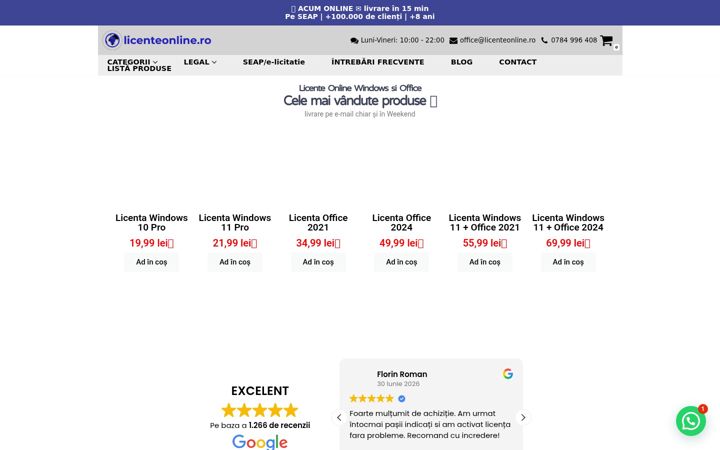The width and height of the screenshot is (720, 450).
Task: Click the Cele mai vândute produse heading
Action: (x=360, y=101)
